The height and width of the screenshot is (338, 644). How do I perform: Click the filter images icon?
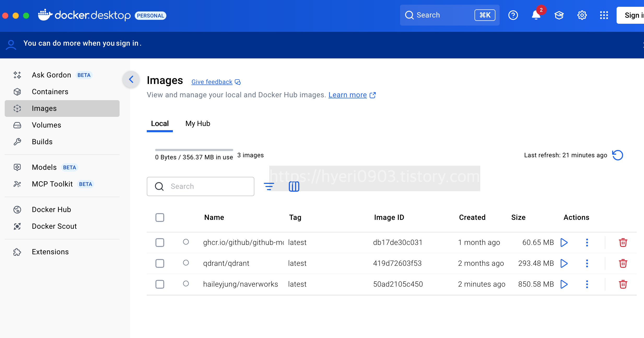point(269,186)
